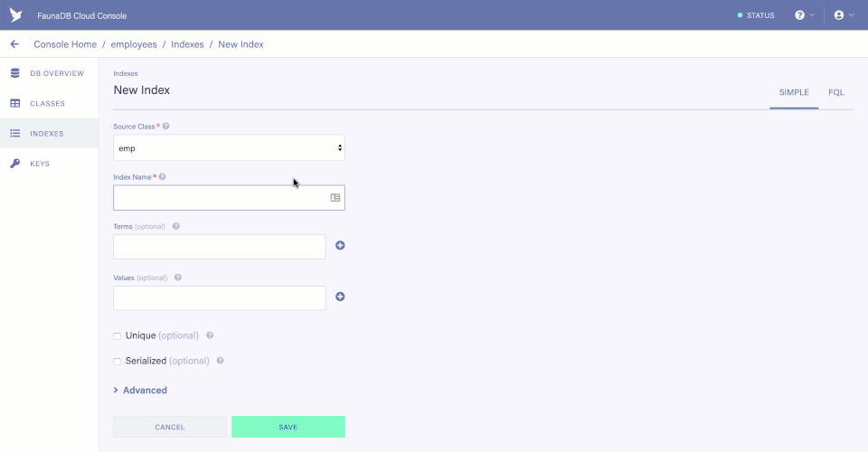This screenshot has height=452, width=868.
Task: Navigate to employees breadcrumb
Action: tap(134, 44)
